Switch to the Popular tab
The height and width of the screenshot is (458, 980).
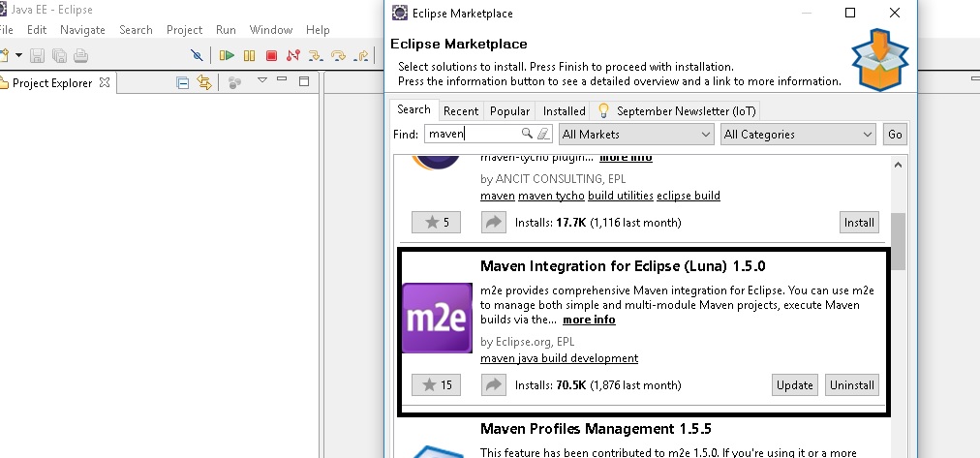tap(509, 111)
